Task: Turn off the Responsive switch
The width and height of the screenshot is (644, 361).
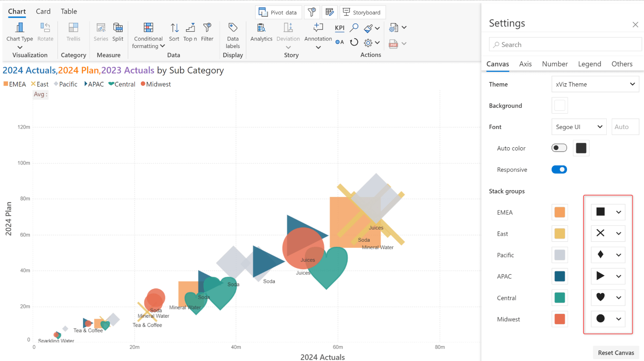Action: (559, 170)
